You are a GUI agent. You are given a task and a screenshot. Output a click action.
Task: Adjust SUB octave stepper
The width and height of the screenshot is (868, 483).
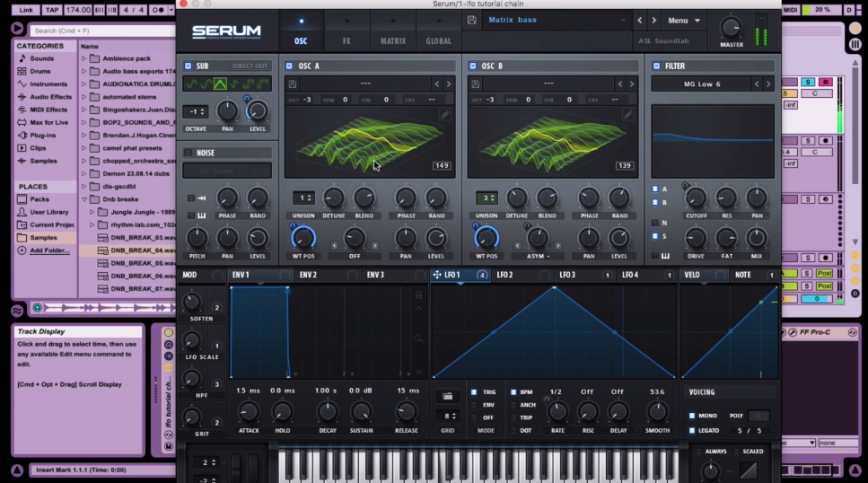click(x=196, y=112)
